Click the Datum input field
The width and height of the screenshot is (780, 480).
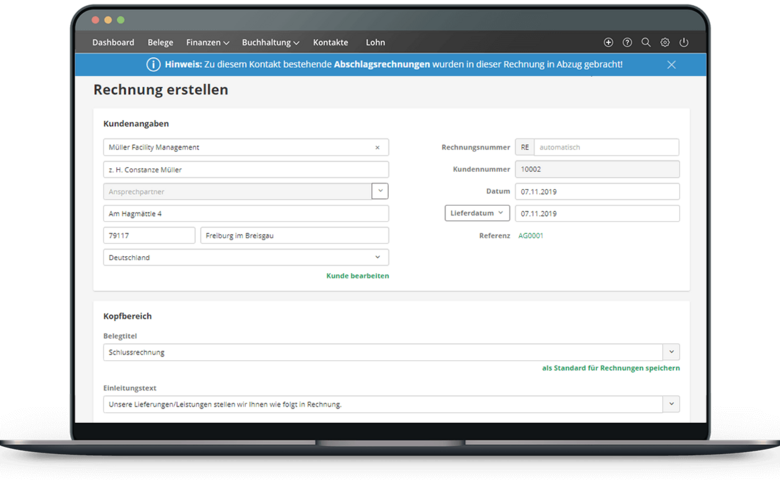tap(596, 191)
